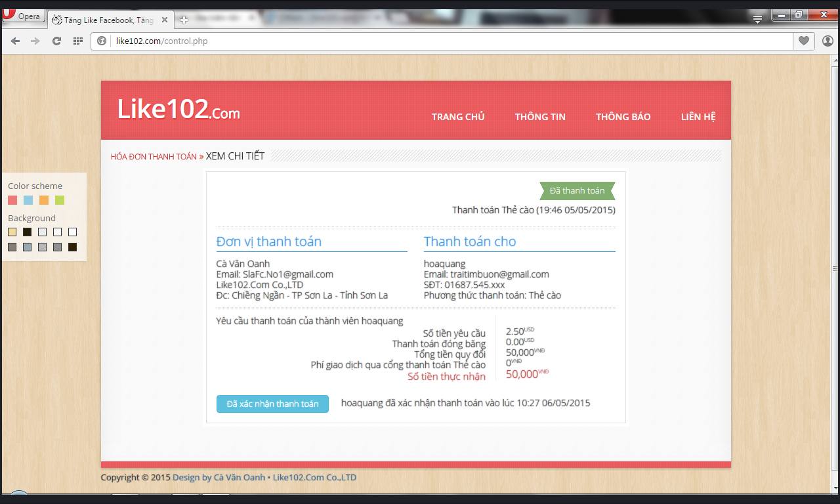This screenshot has height=504, width=840.
Task: Add page to bookmarks with the heart icon
Action: pos(804,41)
